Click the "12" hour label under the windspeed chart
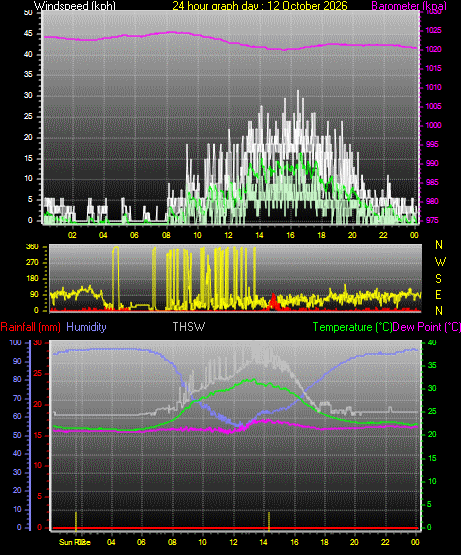 (228, 235)
